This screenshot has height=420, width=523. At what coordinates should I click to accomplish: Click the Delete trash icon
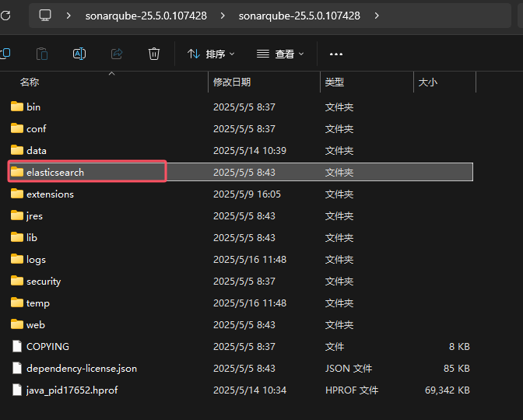154,54
